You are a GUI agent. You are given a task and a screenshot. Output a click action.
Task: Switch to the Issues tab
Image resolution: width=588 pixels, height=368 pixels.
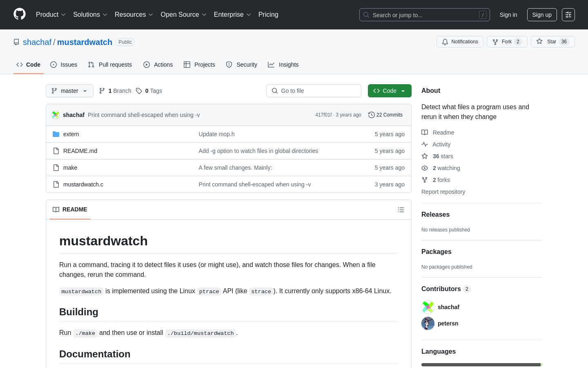64,65
